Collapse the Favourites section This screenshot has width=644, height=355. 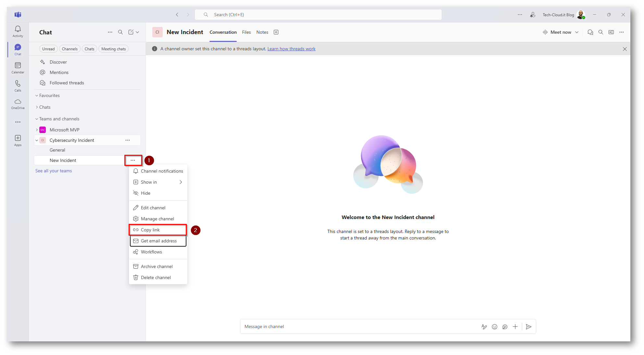point(49,95)
